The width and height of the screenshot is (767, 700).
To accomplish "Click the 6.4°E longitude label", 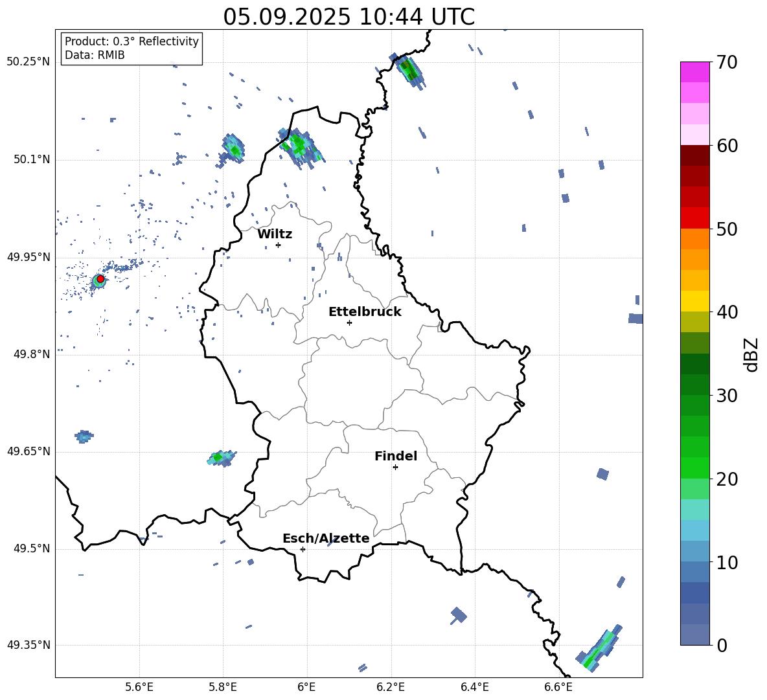I will click(474, 687).
